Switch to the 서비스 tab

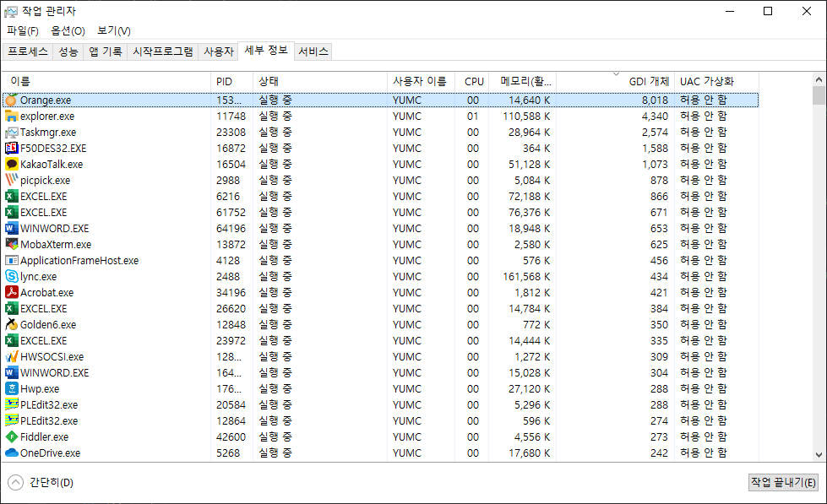point(313,51)
